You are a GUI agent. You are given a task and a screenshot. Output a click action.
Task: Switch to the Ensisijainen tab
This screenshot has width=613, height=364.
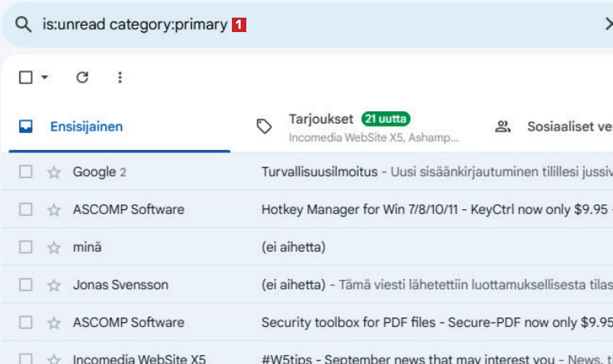[86, 127]
